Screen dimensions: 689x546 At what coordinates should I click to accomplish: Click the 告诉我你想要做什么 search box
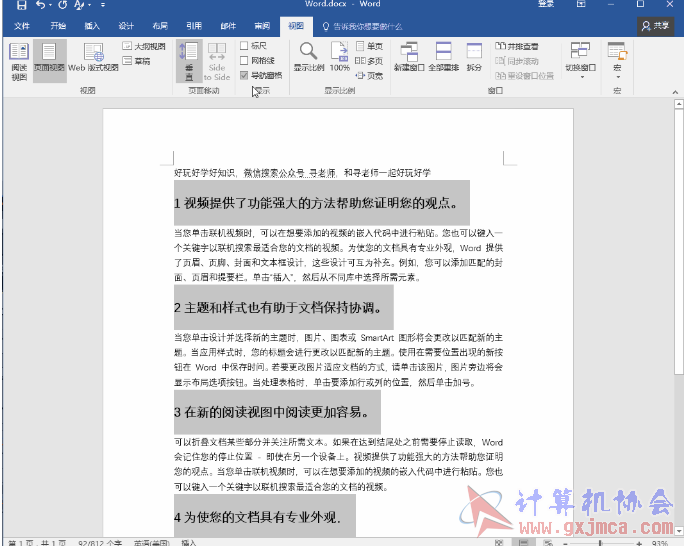pos(363,27)
